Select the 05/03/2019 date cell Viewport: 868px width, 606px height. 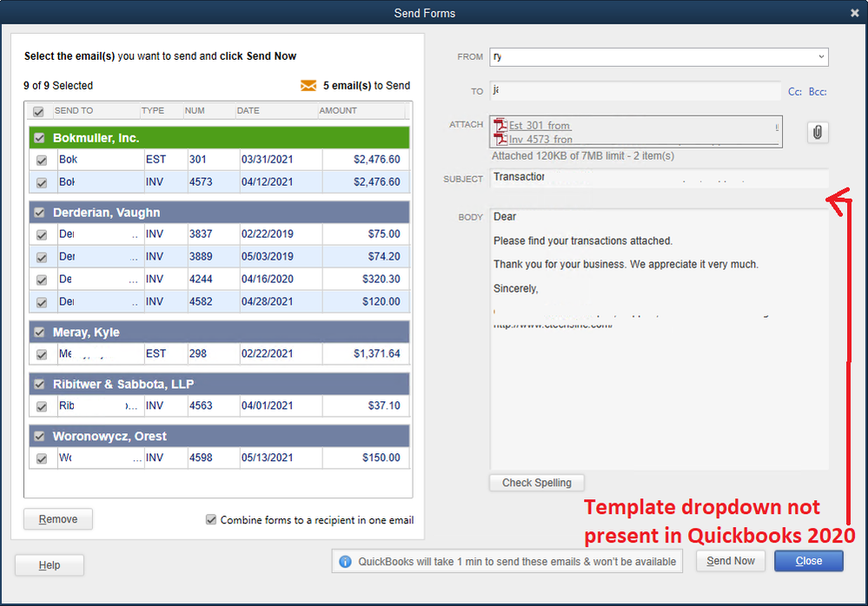coord(281,257)
